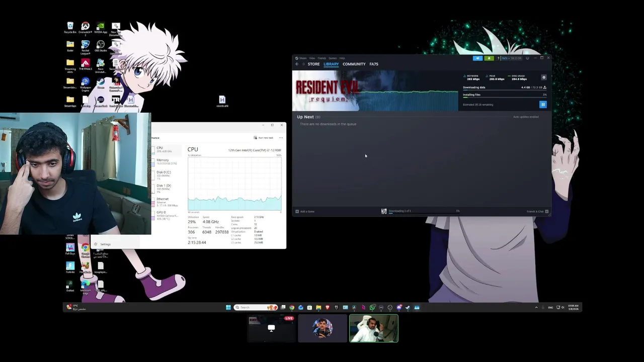Open NVIDIA App desktop icon

click(101, 28)
